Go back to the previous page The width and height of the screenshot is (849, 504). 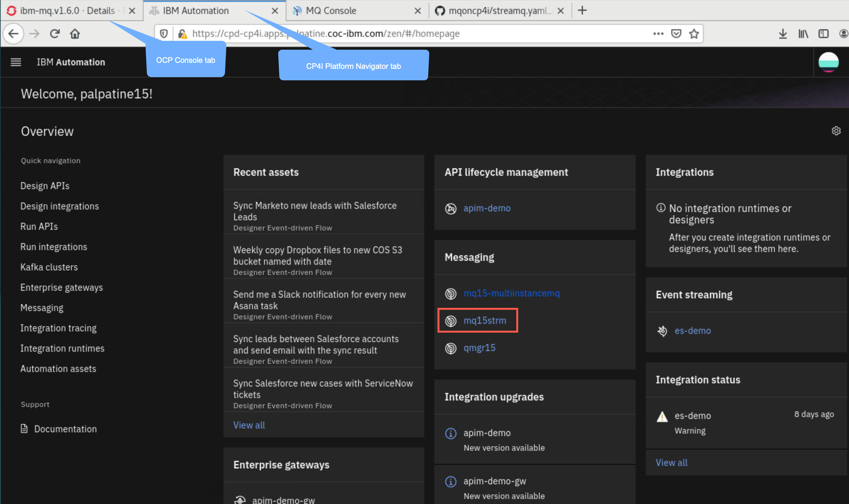tap(13, 34)
